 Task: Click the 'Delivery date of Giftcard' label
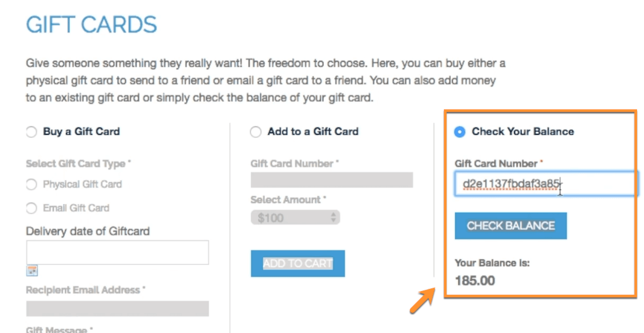(87, 231)
